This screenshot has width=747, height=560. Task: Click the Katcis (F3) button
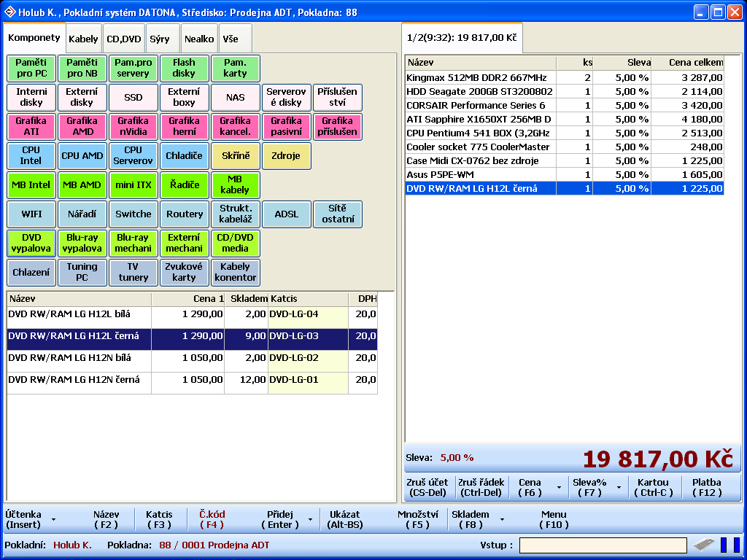159,519
